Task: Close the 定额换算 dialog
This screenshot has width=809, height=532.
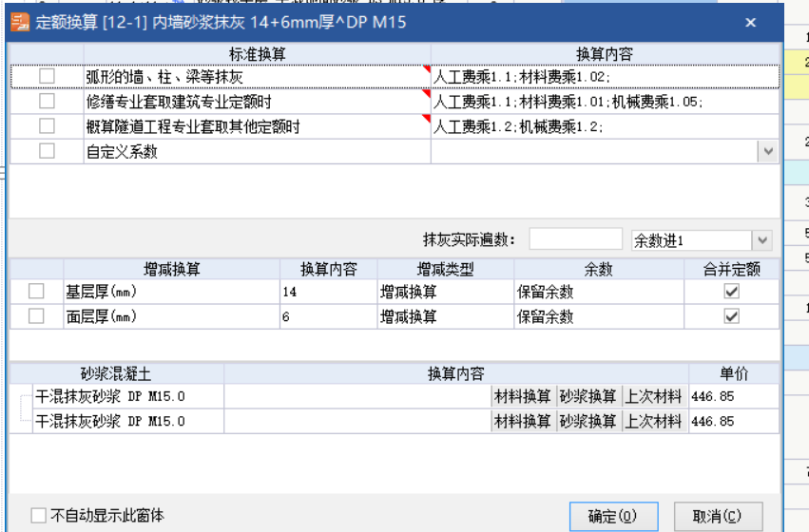Action: [751, 23]
